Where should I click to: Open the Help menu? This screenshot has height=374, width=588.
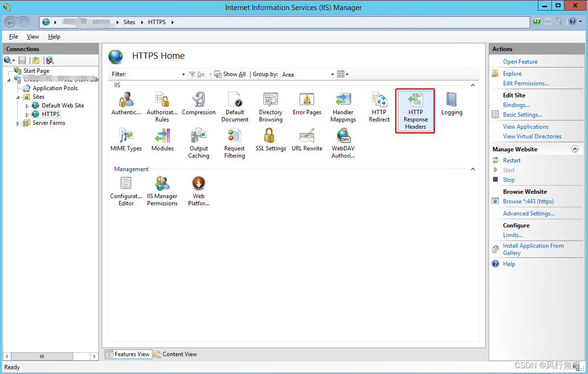tap(54, 37)
